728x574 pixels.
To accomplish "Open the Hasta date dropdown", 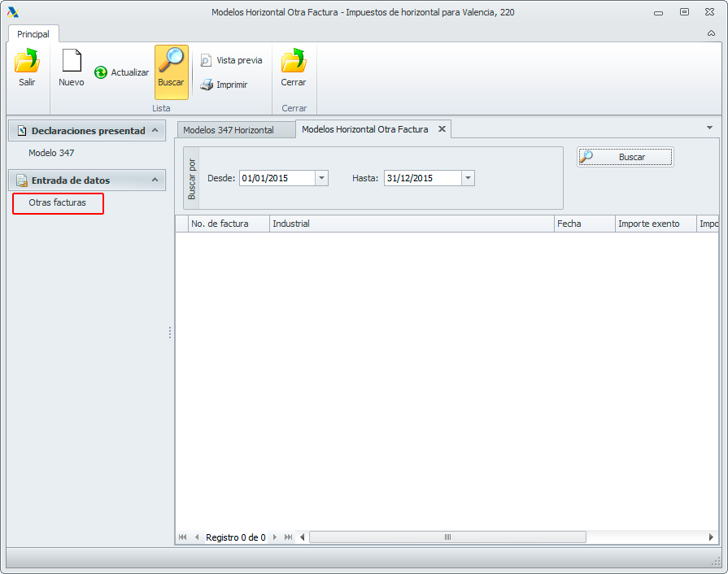I will click(468, 178).
